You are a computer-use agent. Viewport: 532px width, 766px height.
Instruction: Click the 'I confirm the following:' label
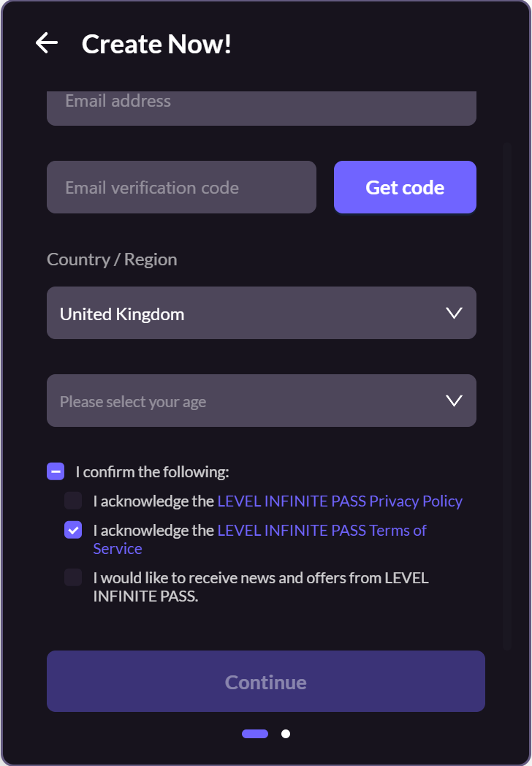(x=152, y=471)
